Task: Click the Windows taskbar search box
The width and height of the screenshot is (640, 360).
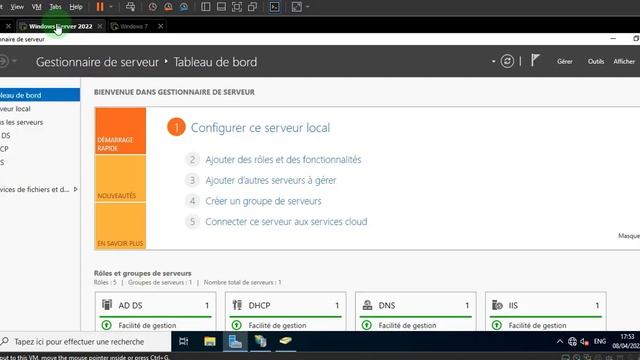Action: [x=85, y=342]
